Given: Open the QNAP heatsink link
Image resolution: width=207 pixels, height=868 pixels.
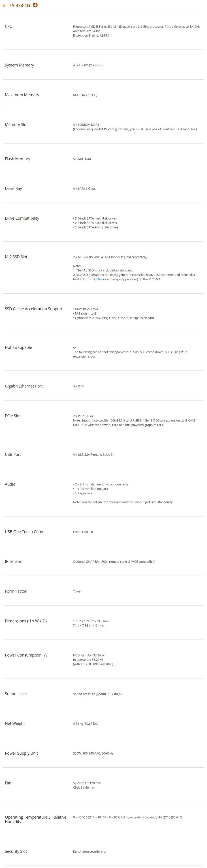Looking at the screenshot, I should [x=98, y=279].
